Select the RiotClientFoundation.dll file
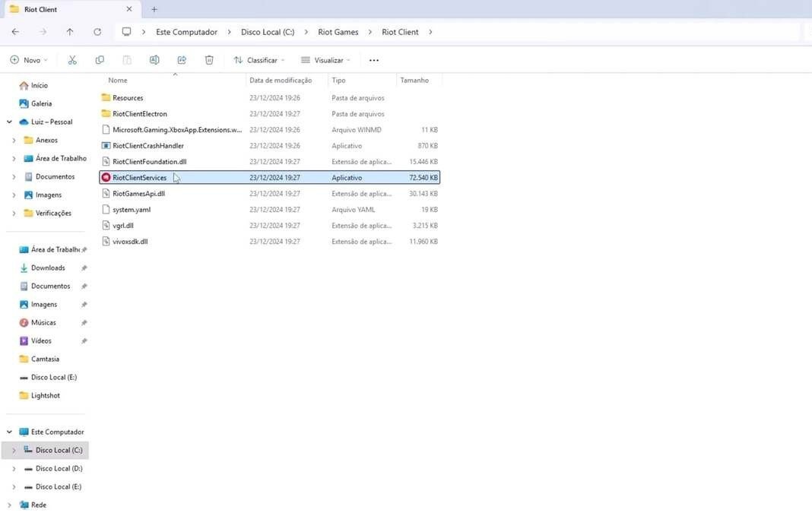 pyautogui.click(x=270, y=161)
